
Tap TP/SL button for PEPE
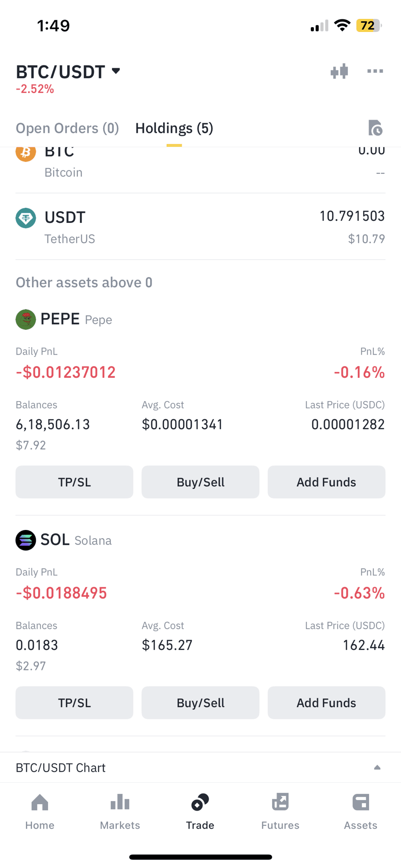74,482
